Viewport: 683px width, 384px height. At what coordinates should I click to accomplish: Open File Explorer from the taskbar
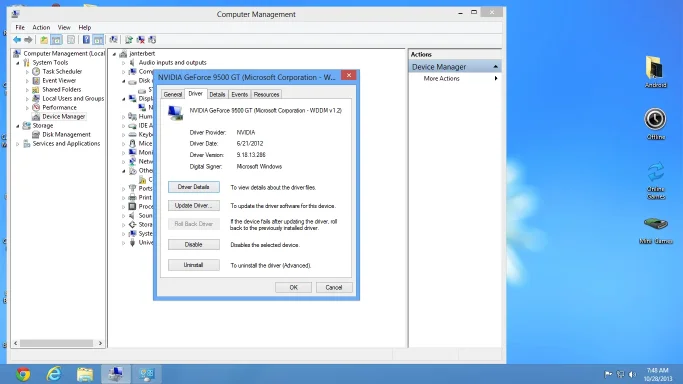(x=85, y=374)
